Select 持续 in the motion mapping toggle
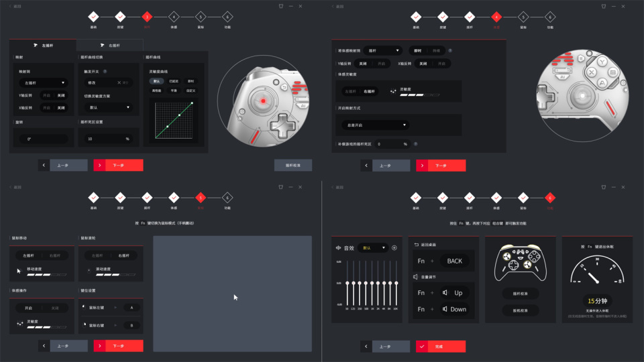Image resolution: width=644 pixels, height=362 pixels. point(437,50)
